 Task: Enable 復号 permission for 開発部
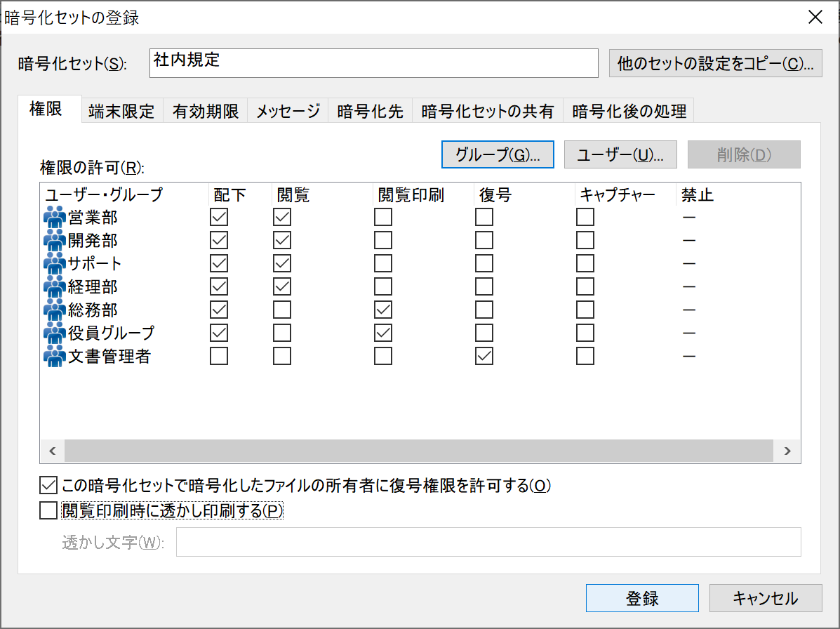point(484,241)
